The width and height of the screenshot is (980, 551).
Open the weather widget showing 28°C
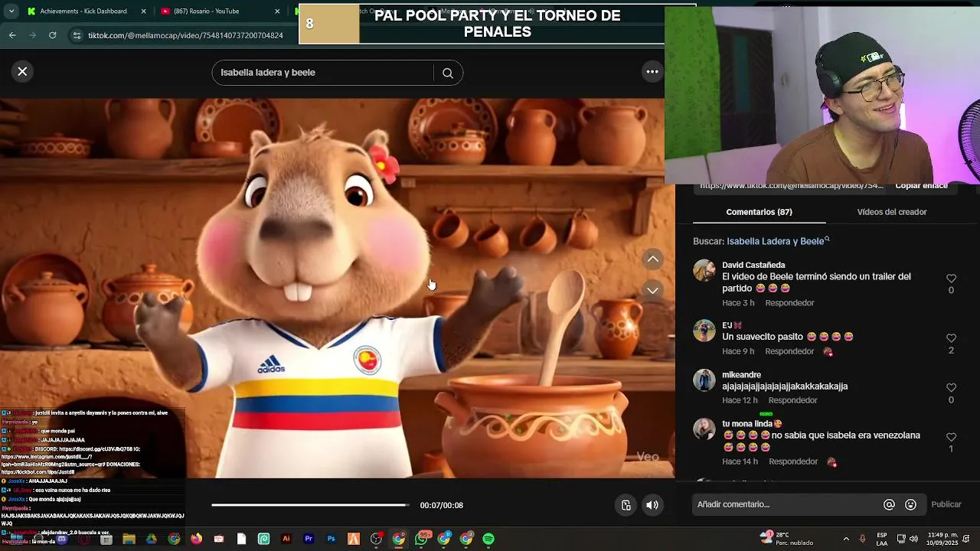coord(786,539)
